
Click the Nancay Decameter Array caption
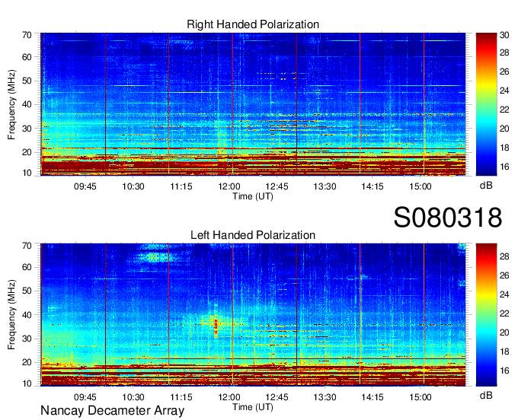tap(112, 411)
